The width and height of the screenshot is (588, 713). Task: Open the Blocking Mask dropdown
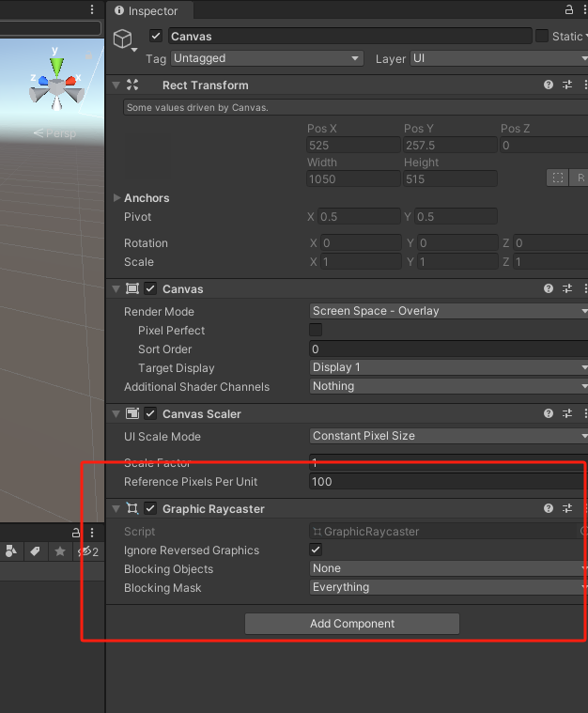tap(448, 587)
